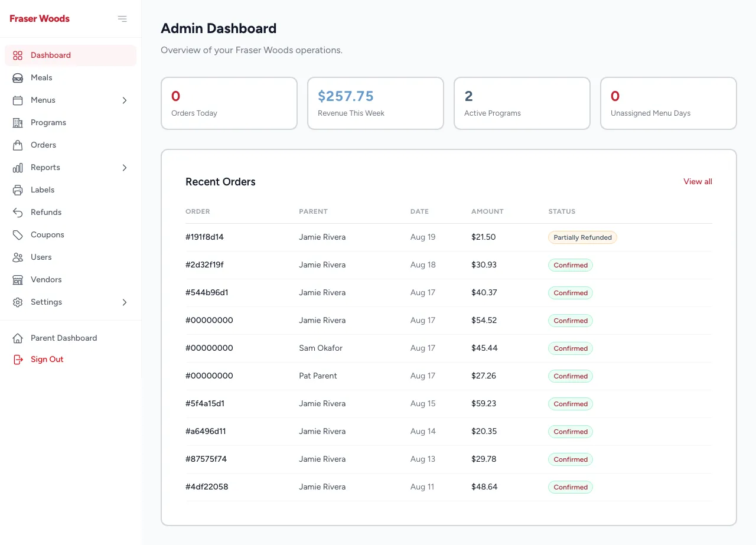This screenshot has width=756, height=545.
Task: Expand the Settings submenu chevron
Action: (x=125, y=302)
